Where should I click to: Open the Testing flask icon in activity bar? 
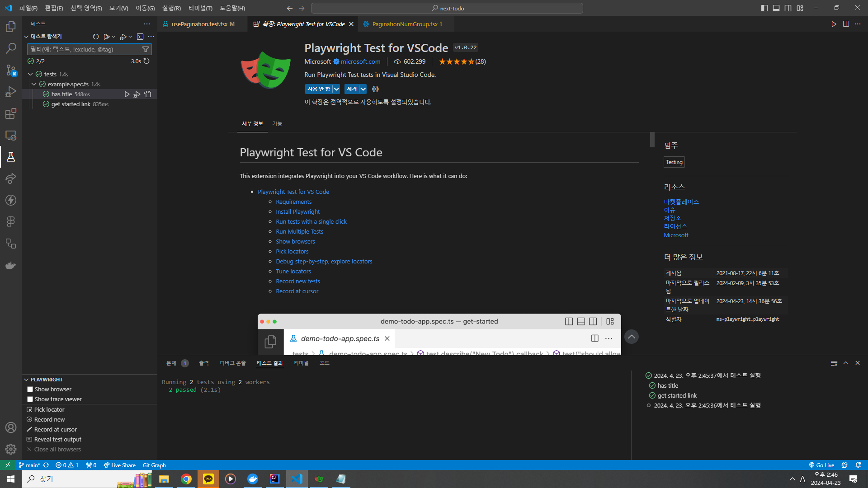(11, 157)
